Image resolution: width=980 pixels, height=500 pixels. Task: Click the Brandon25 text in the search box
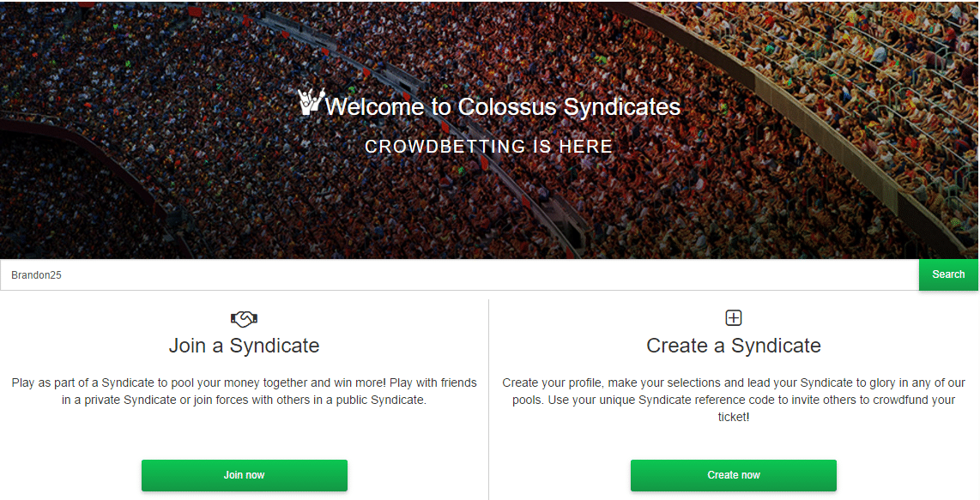tap(36, 275)
